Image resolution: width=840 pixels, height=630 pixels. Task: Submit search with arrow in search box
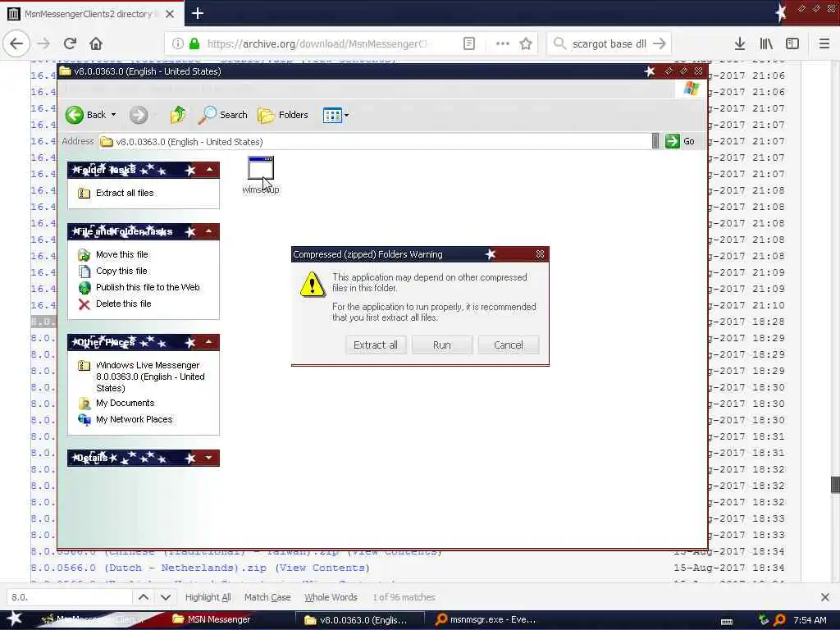pyautogui.click(x=660, y=44)
